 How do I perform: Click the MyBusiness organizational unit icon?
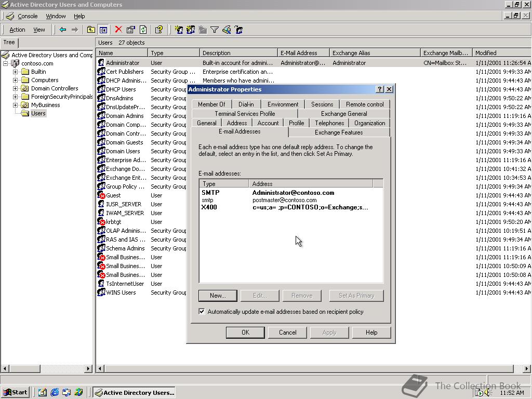click(x=25, y=105)
